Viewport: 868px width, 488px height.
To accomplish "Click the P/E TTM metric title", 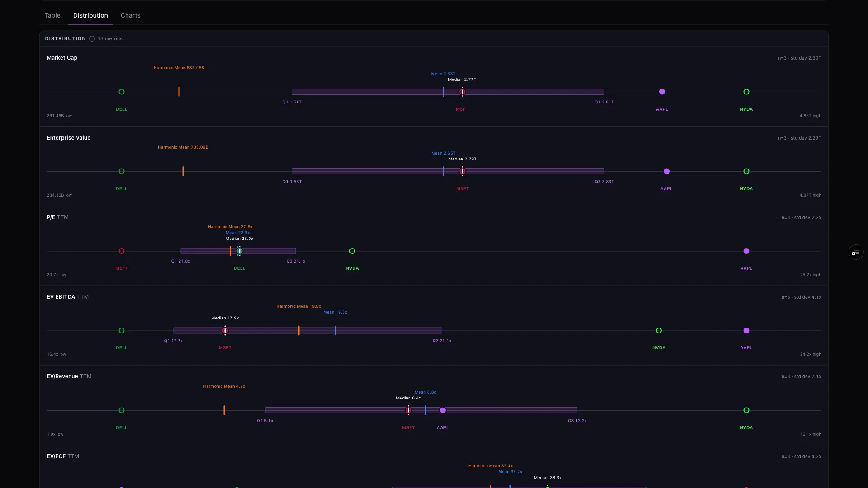I will (58, 217).
